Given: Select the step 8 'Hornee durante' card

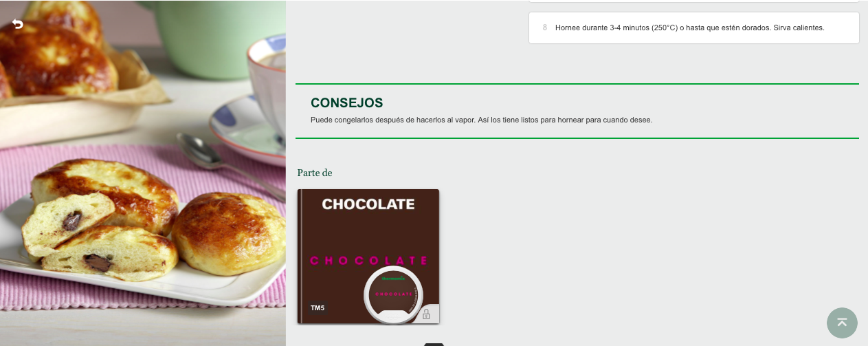Looking at the screenshot, I should (x=694, y=28).
